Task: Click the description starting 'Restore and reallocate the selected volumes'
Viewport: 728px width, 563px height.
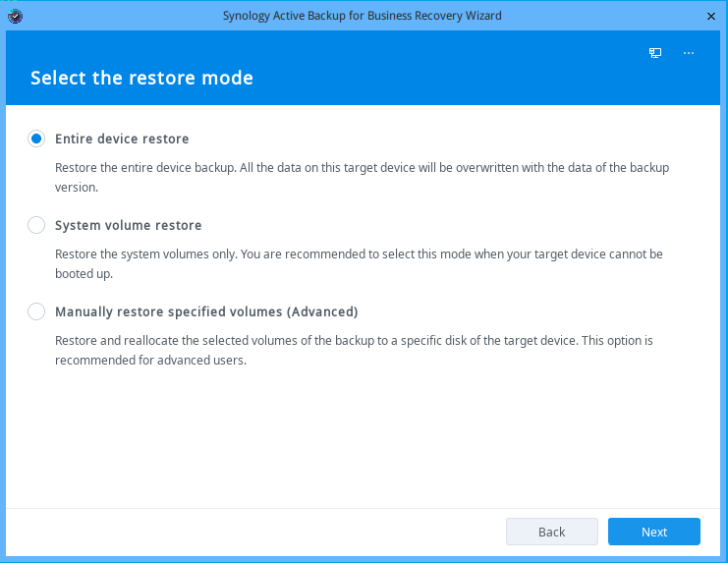Action: [x=354, y=350]
